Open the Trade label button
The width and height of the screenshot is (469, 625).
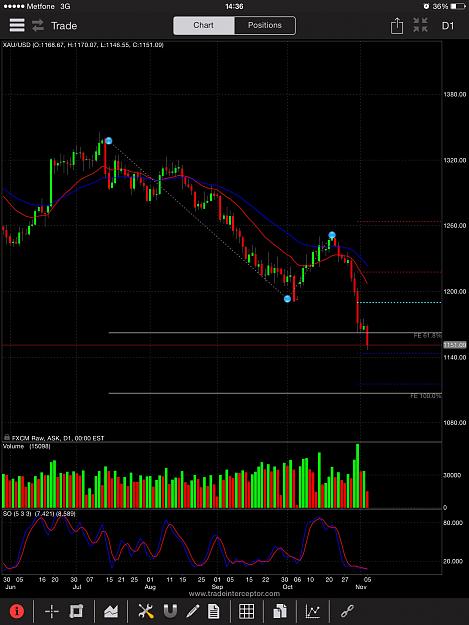(x=64, y=26)
